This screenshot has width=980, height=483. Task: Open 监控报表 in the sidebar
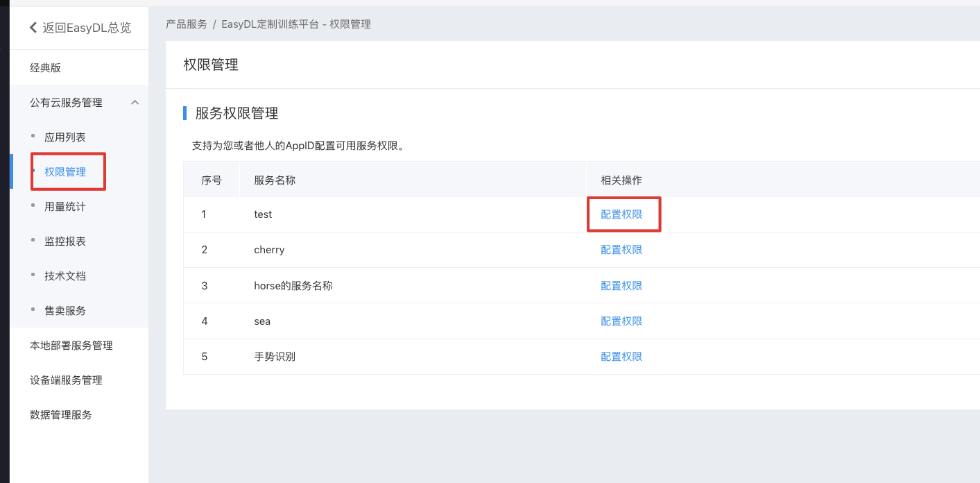click(x=65, y=241)
